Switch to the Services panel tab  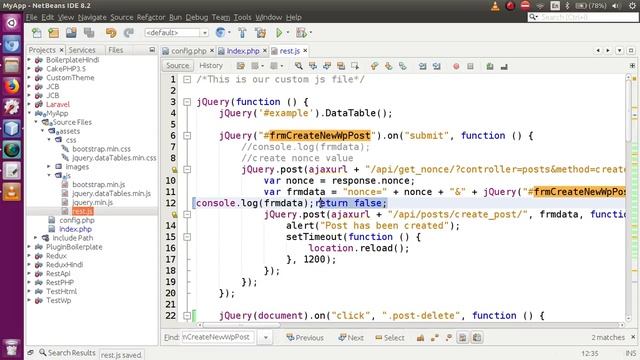pos(82,50)
